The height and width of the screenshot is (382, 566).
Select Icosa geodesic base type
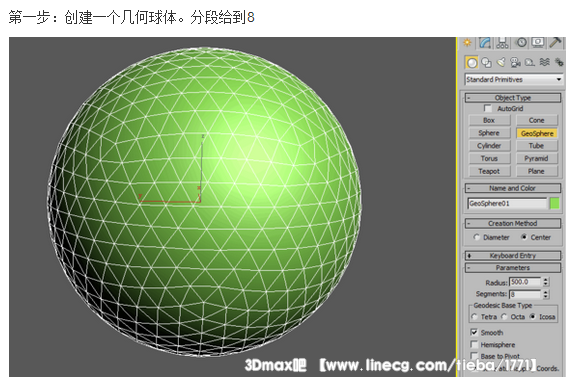(x=542, y=317)
